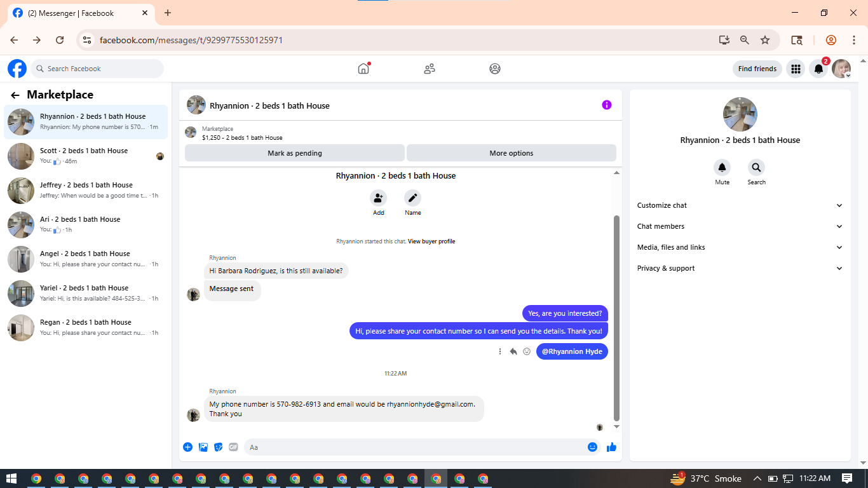Bookmark this page with star icon
Image resolution: width=868 pixels, height=488 pixels.
(765, 40)
